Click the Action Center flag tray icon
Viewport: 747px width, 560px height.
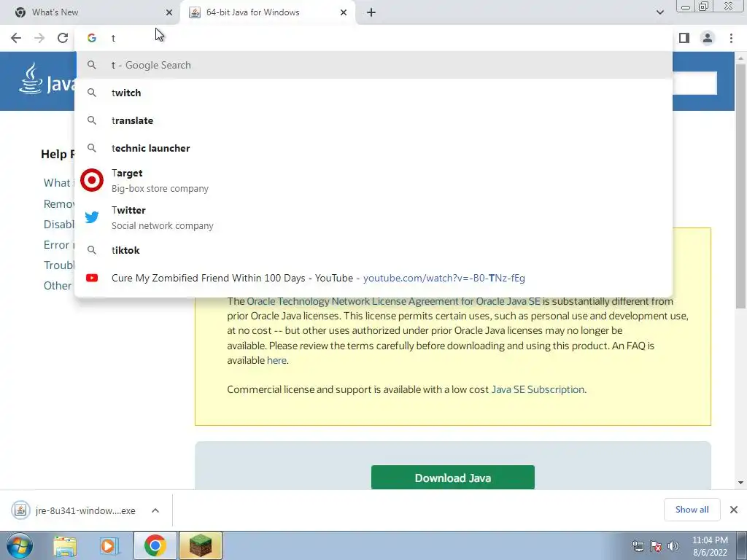pyautogui.click(x=656, y=547)
